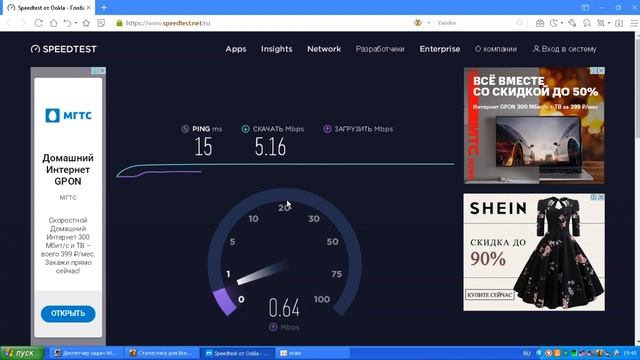Image resolution: width=640 pixels, height=360 pixels.
Task: Open the Insights menu
Action: pos(277,49)
